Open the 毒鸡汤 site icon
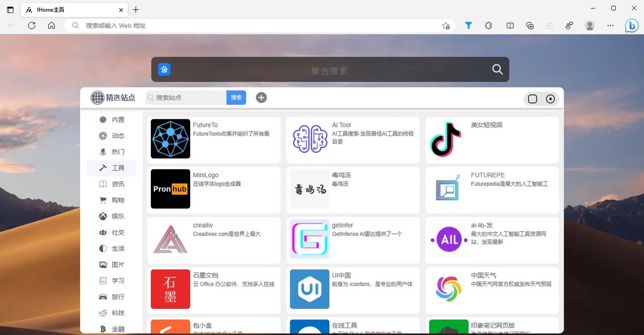644x335 pixels. 309,189
